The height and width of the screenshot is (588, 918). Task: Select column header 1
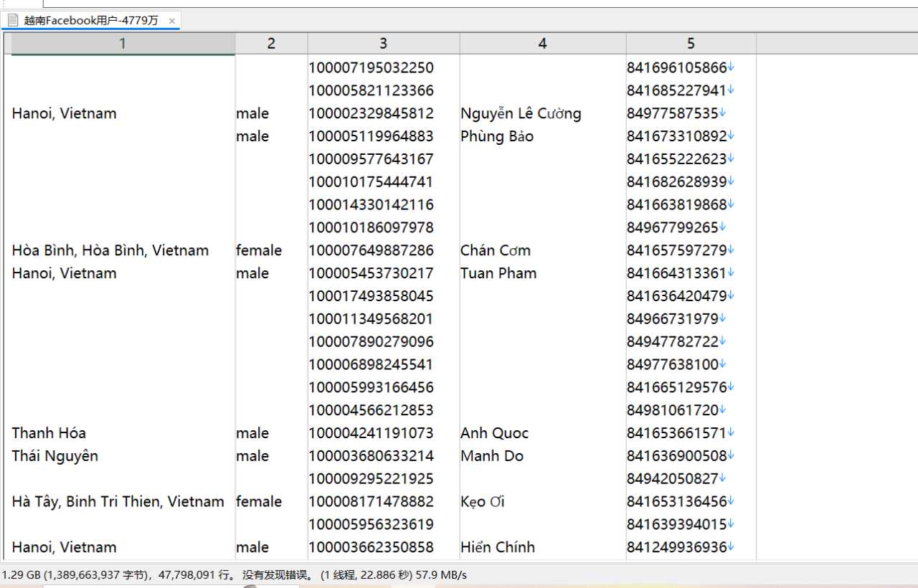click(x=123, y=44)
